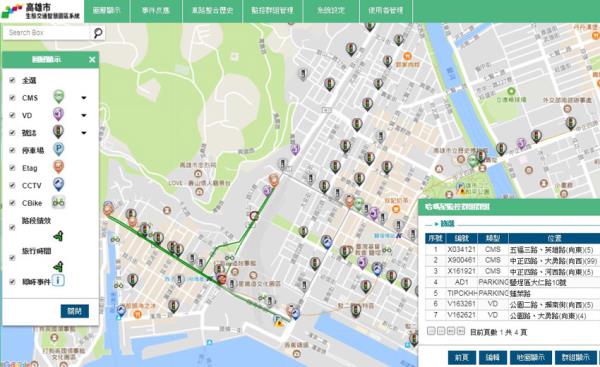Go to last page pager button
Image resolution: width=600 pixels, height=367 pixels.
(461, 331)
